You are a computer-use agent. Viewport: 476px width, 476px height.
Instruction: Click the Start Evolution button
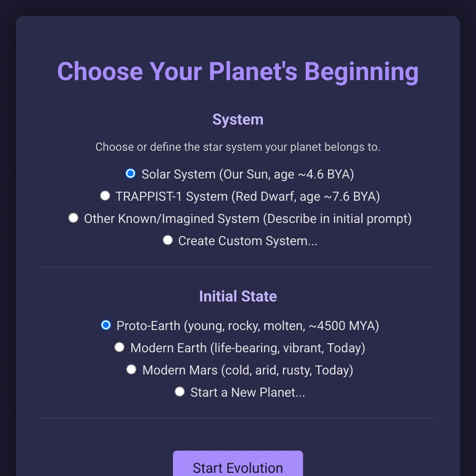point(237,468)
